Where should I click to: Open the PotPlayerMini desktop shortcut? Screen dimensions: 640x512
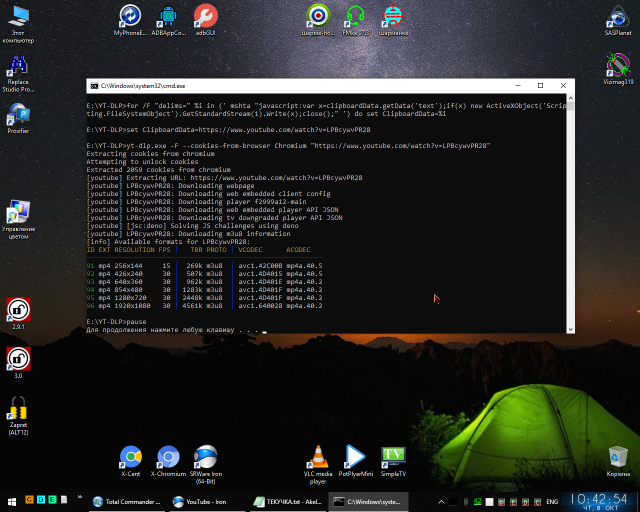click(356, 461)
